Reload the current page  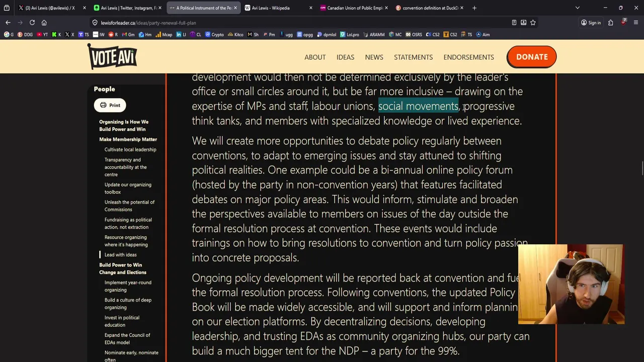click(32, 23)
